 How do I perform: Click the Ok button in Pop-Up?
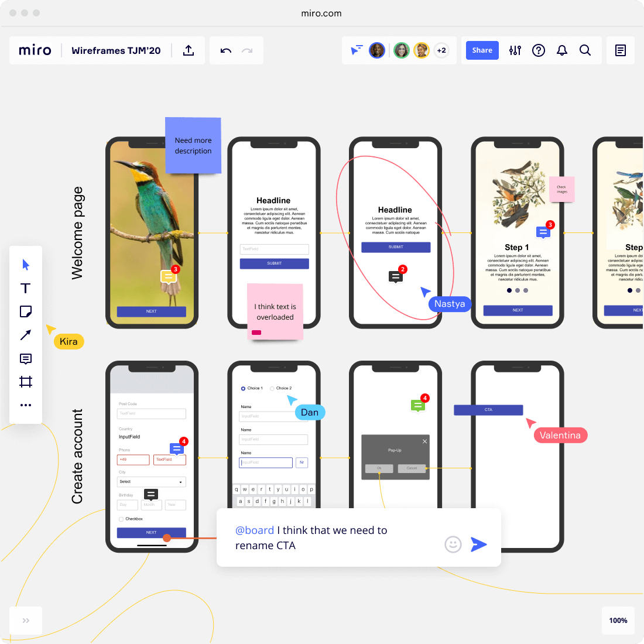pos(379,468)
